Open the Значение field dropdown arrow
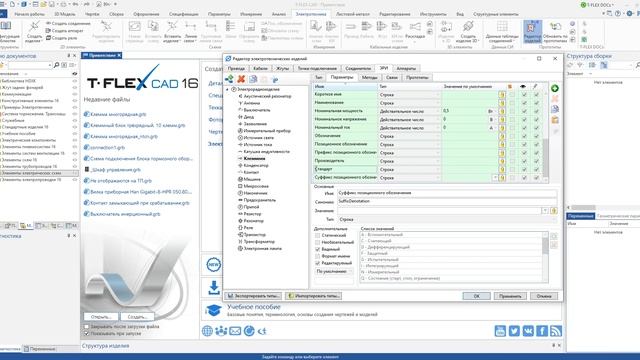 pos(545,211)
